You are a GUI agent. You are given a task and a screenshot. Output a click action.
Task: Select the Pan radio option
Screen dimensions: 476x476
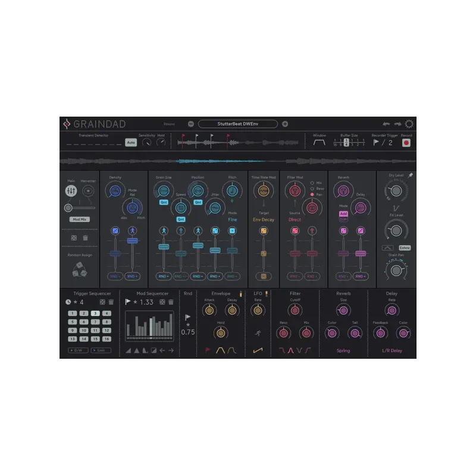coord(312,195)
